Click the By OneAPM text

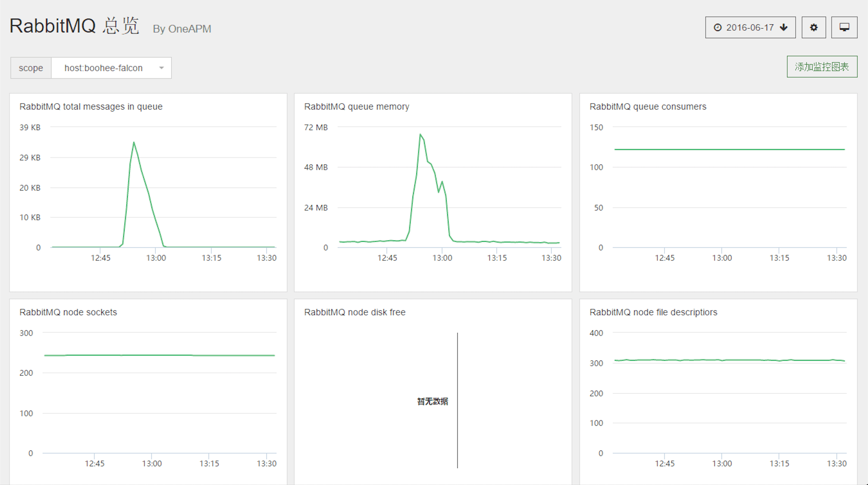[182, 29]
